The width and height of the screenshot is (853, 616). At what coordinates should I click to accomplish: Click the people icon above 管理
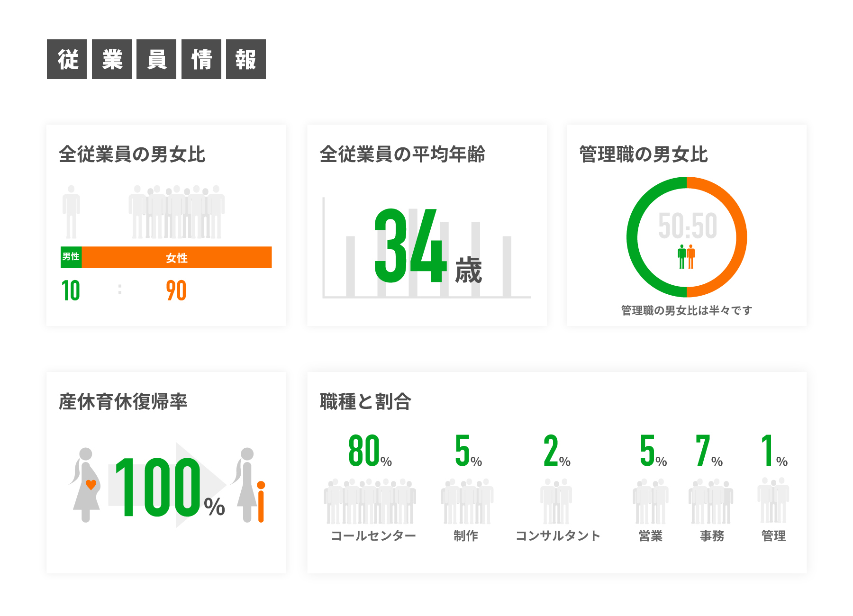tap(773, 500)
